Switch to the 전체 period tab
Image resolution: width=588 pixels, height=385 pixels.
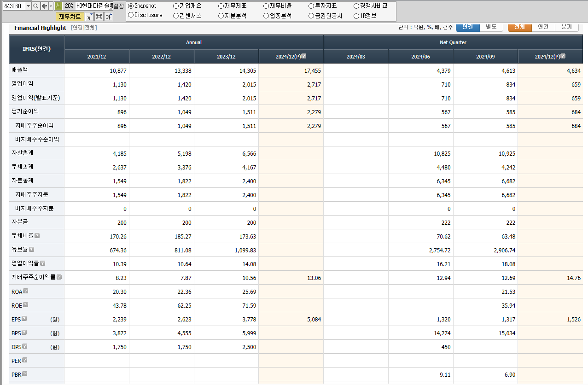(x=519, y=27)
